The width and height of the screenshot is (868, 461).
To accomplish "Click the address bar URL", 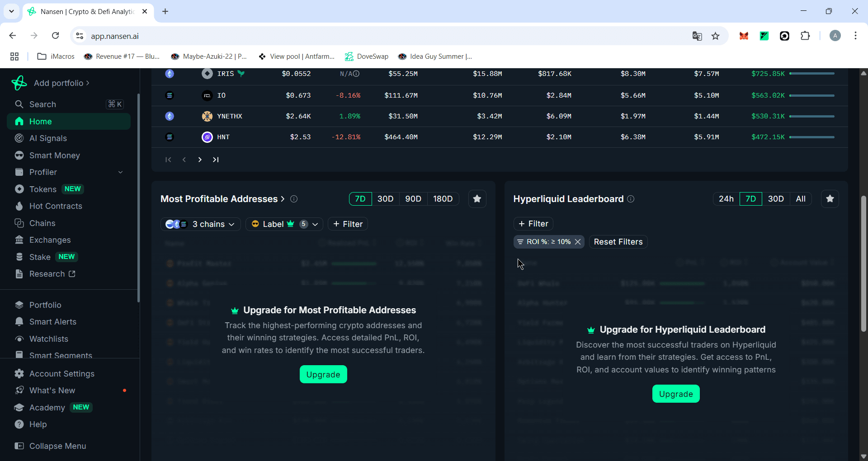I will [x=115, y=36].
